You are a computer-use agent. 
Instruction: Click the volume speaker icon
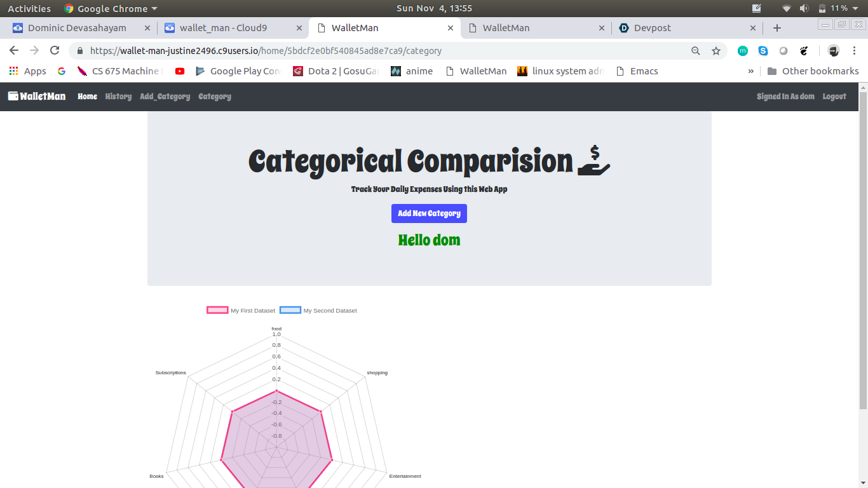tap(804, 8)
